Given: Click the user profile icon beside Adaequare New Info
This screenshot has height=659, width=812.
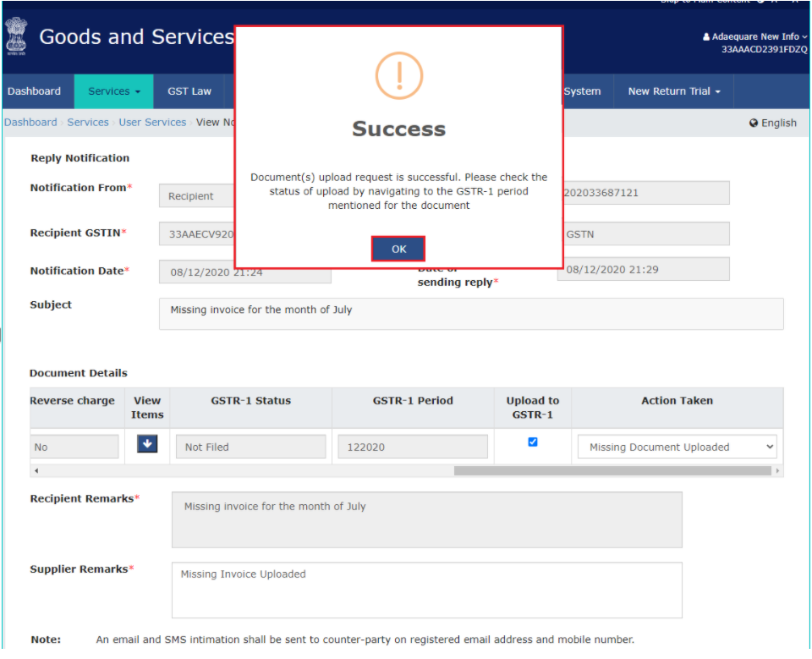Looking at the screenshot, I should (705, 36).
